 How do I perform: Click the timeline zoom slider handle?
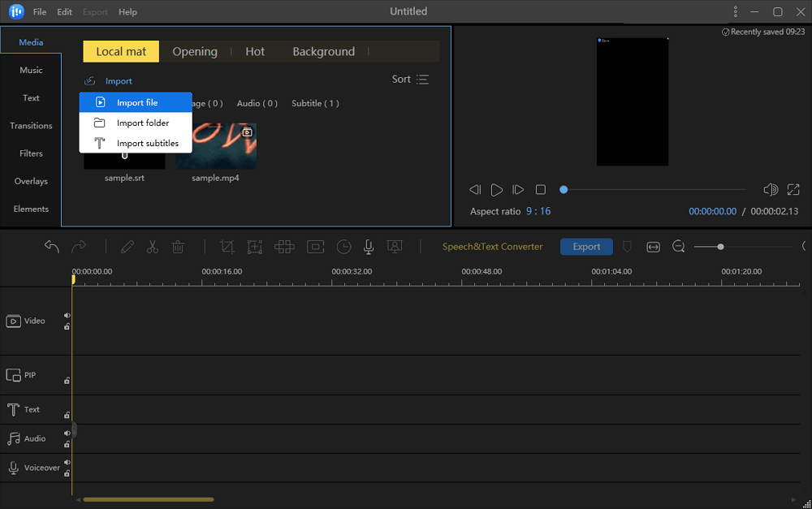coord(720,247)
